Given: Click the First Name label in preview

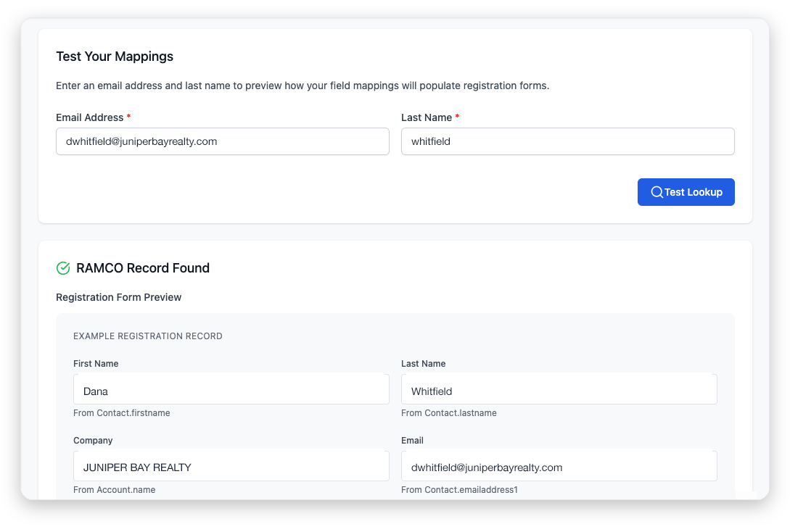Looking at the screenshot, I should point(96,363).
